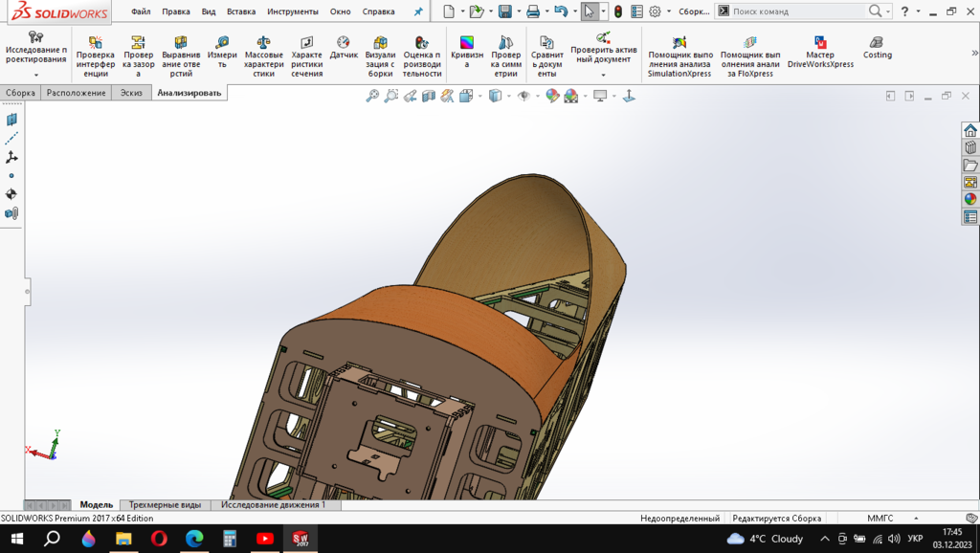The width and height of the screenshot is (980, 553).
Task: Open the Display Style dropdown arrow
Action: pyautogui.click(x=509, y=96)
